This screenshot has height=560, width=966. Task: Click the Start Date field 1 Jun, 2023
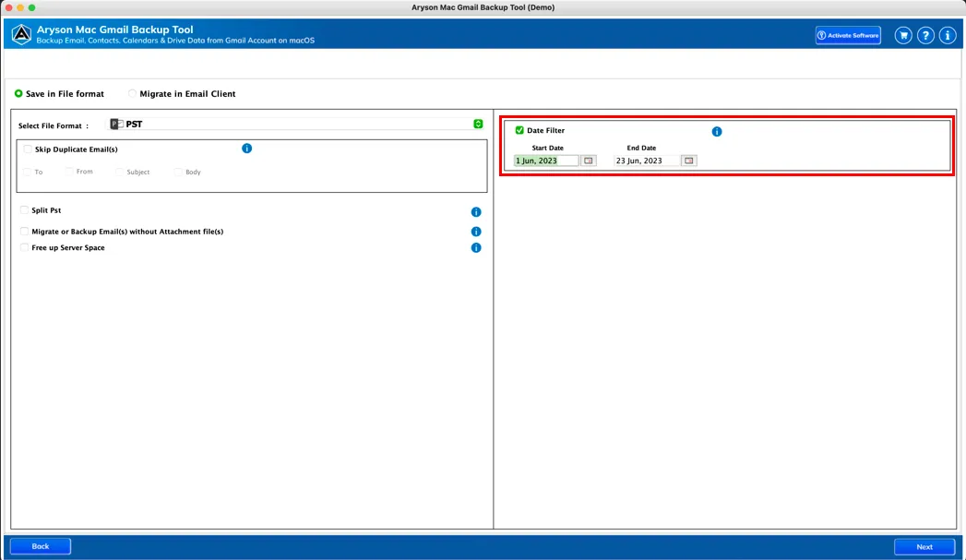[x=546, y=161]
